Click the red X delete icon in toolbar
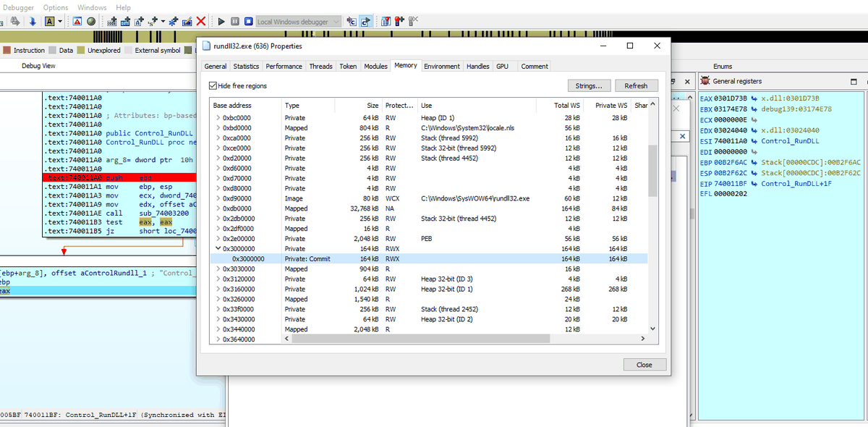The height and width of the screenshot is (427, 868). 200,22
